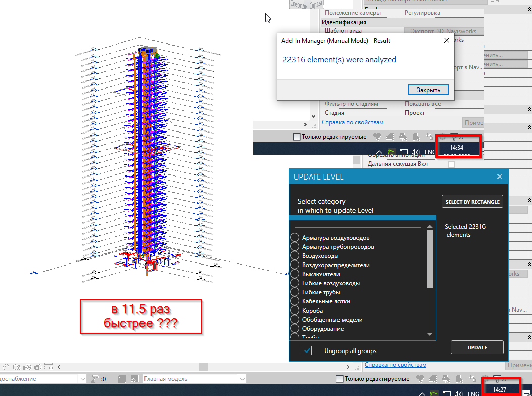Select underlay elements icon in 14:27 status bar
The width and height of the screenshot is (532, 396).
(433, 379)
